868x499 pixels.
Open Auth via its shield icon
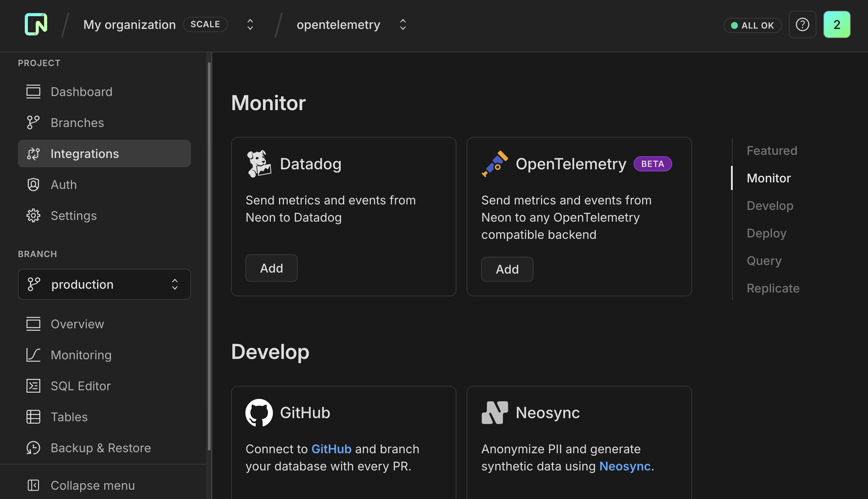tap(33, 184)
